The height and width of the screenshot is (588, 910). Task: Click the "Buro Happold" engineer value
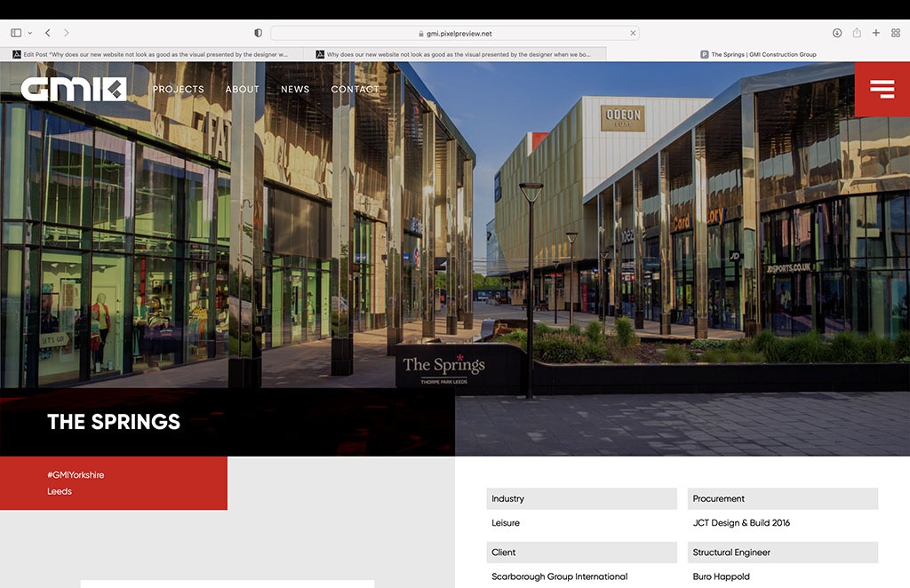[721, 577]
